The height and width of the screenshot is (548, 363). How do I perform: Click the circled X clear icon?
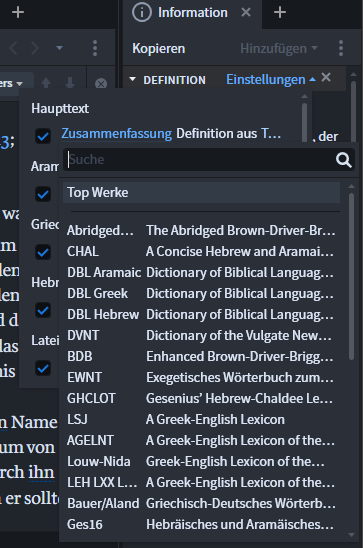pyautogui.click(x=101, y=84)
